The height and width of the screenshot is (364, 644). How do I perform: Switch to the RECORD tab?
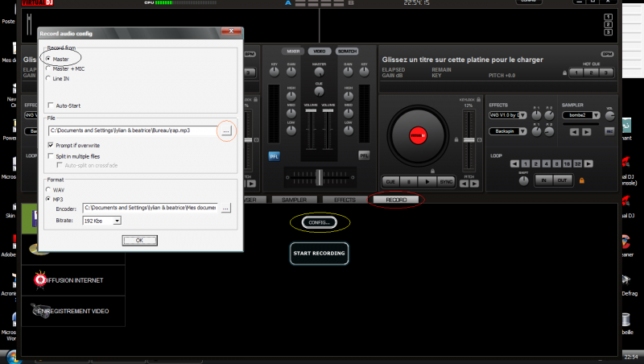coord(395,199)
